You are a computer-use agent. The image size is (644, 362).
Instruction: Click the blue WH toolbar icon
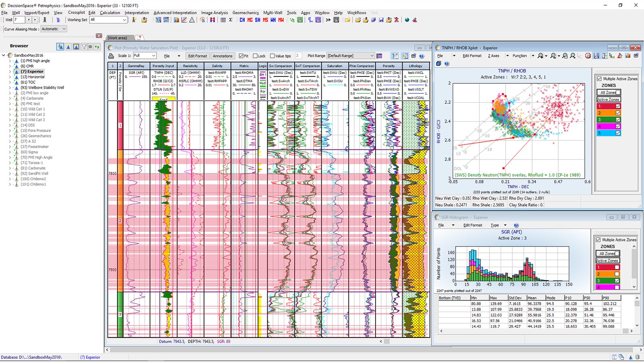tap(273, 20)
